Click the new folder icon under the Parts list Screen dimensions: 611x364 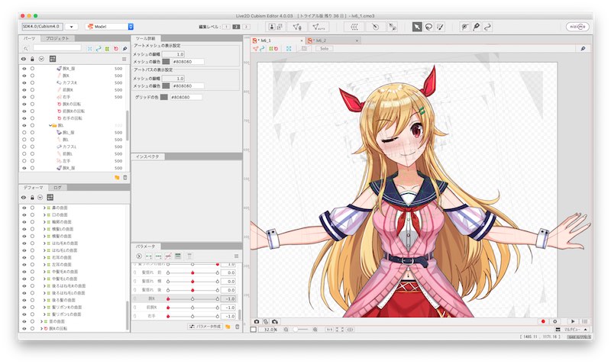click(x=117, y=178)
